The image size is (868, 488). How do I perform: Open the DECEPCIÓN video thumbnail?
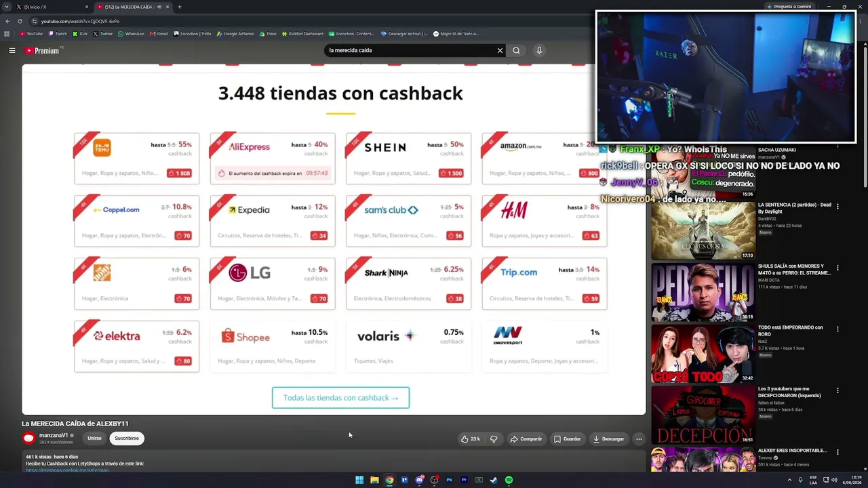pyautogui.click(x=703, y=415)
